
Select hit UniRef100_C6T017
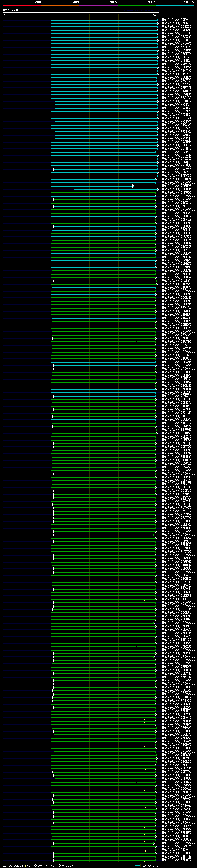tap(176, 40)
